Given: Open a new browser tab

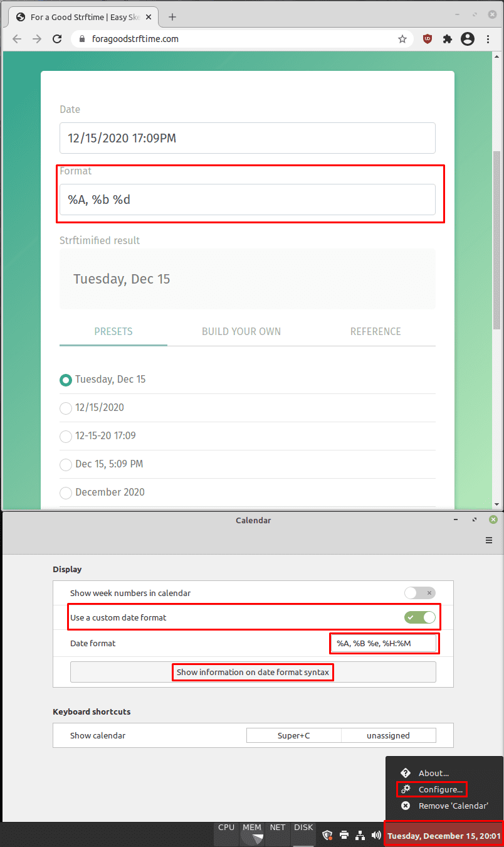Looking at the screenshot, I should pos(172,17).
